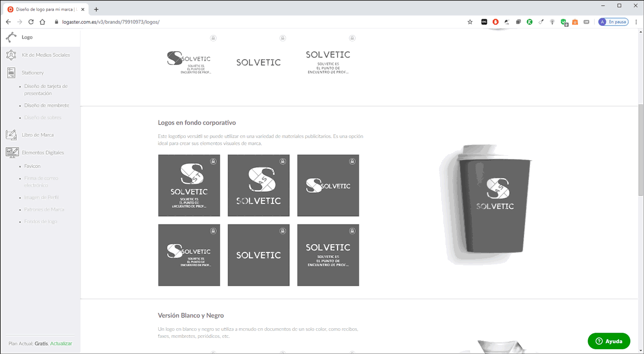Viewport: 644px width, 354px height.
Task: Click lock icon on large S SOLVETIC gray tile
Action: (x=283, y=161)
